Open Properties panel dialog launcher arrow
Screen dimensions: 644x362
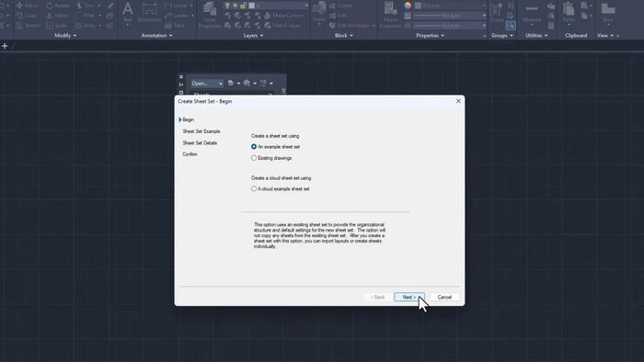click(484, 36)
